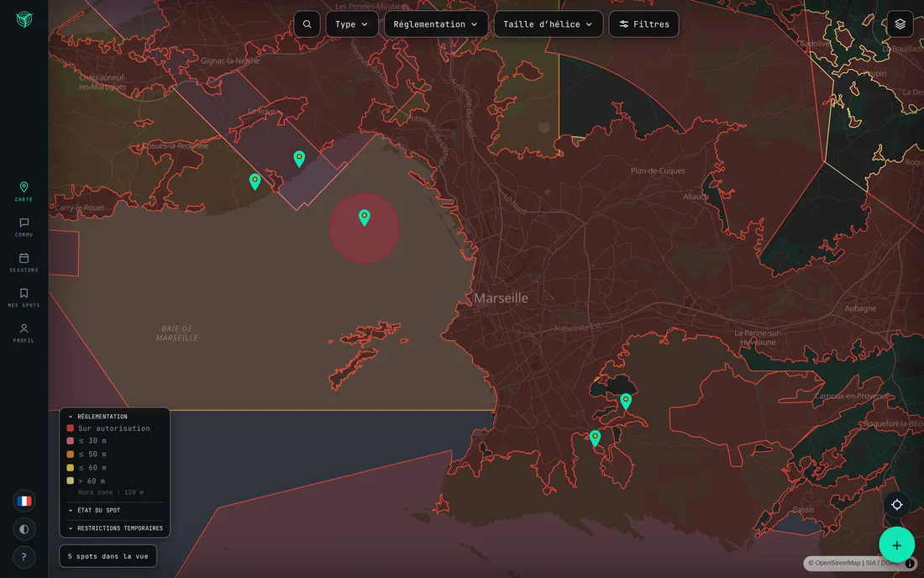The width and height of the screenshot is (924, 578).
Task: Click the Marseille city label on map
Action: [x=501, y=298]
